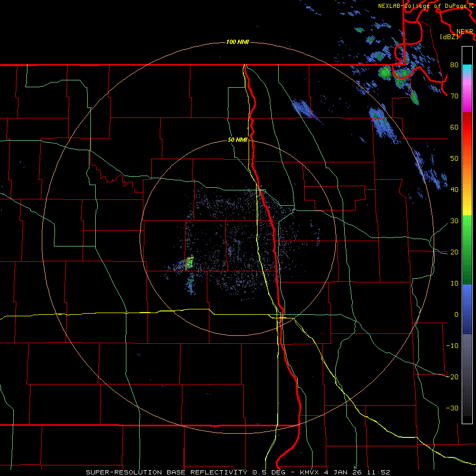476x476 pixels.
Task: Click the 30 value on dBZ scale
Action: 454,221
